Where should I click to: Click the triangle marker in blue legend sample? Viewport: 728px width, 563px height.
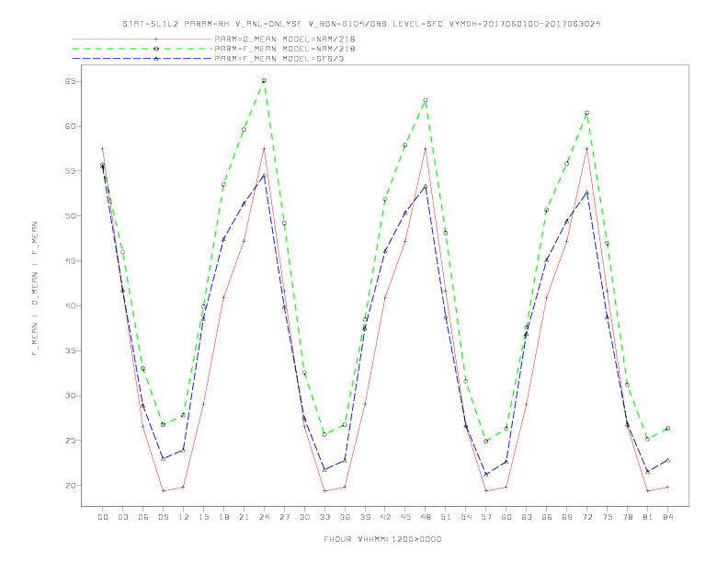(x=156, y=59)
